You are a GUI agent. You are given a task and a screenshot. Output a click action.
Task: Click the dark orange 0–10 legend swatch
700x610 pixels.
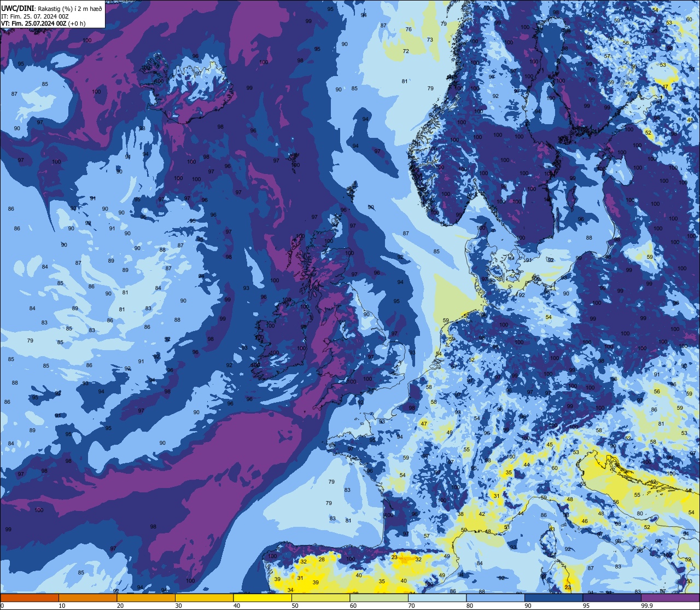(x=30, y=597)
